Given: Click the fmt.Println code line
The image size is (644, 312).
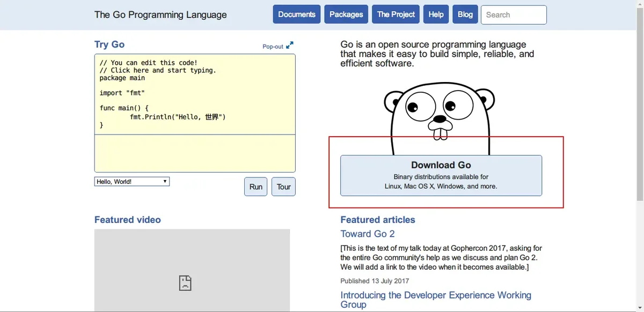Looking at the screenshot, I should [178, 116].
